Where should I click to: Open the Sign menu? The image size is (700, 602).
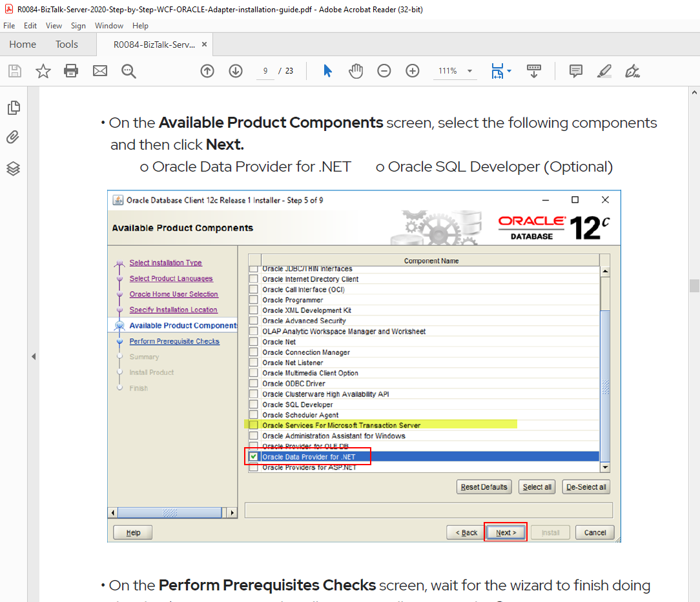pyautogui.click(x=78, y=26)
